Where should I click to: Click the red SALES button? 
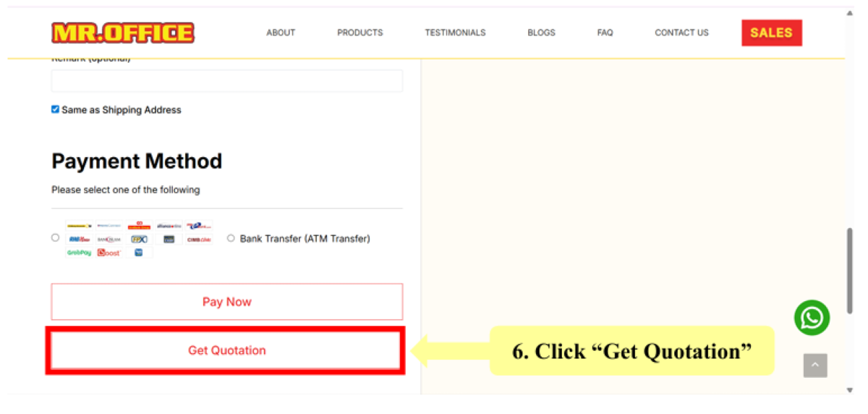771,33
